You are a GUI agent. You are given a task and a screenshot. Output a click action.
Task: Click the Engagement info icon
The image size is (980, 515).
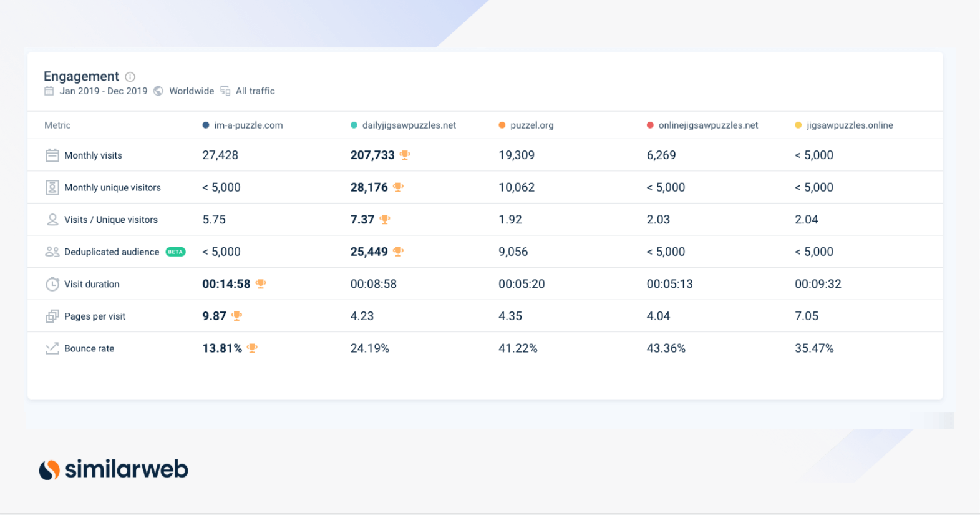(130, 77)
